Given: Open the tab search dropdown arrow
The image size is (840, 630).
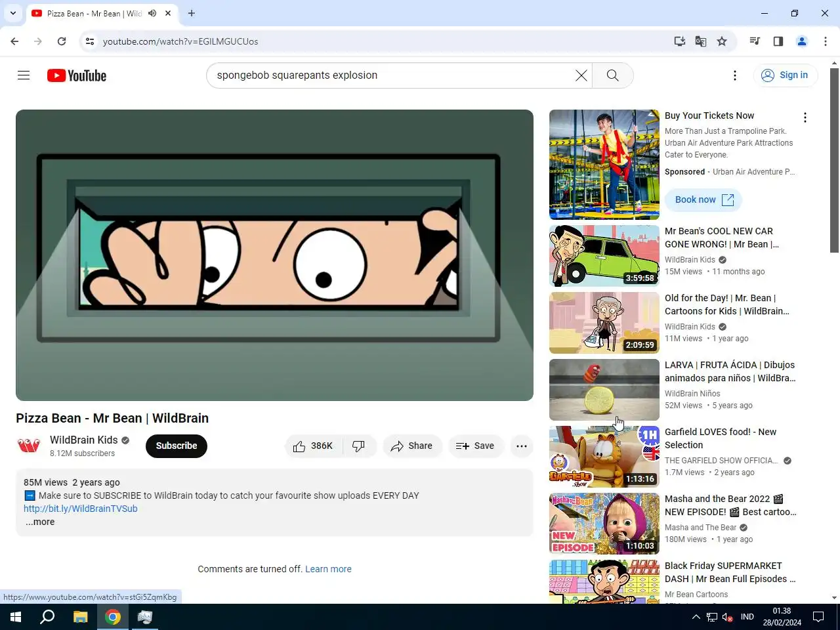Looking at the screenshot, I should [x=13, y=13].
